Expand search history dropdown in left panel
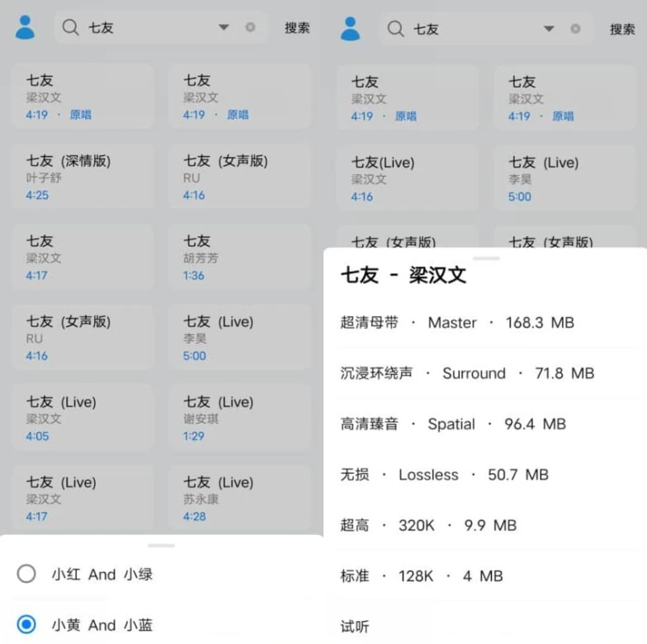 point(224,27)
